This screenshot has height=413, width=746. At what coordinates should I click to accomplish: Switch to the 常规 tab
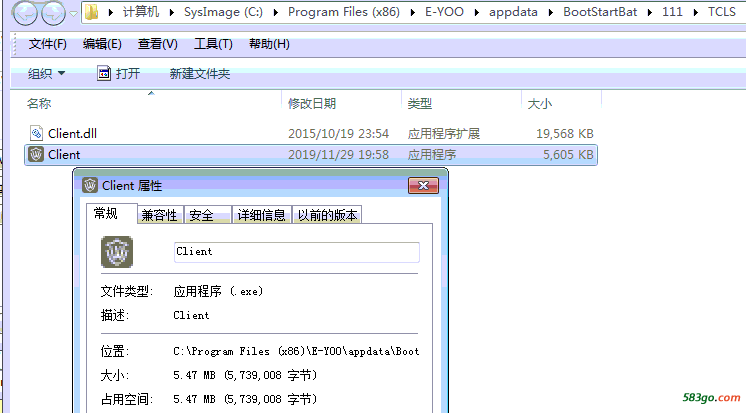pos(111,214)
